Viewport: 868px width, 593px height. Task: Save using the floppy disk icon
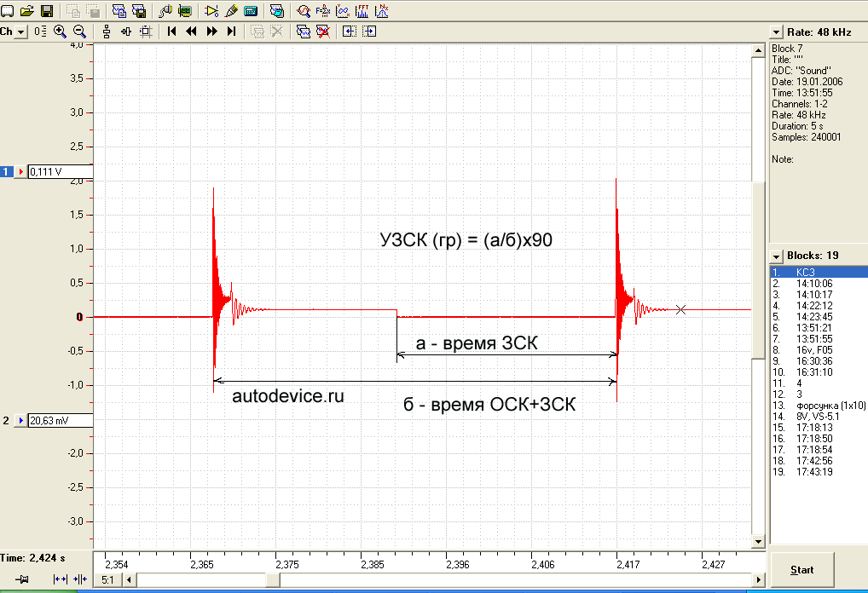tap(47, 11)
